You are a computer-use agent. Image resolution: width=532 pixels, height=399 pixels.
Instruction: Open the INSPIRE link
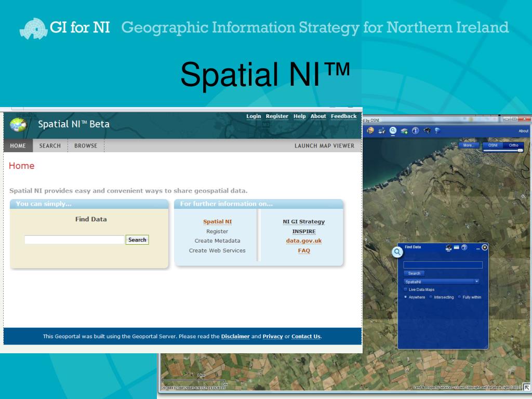coord(304,231)
